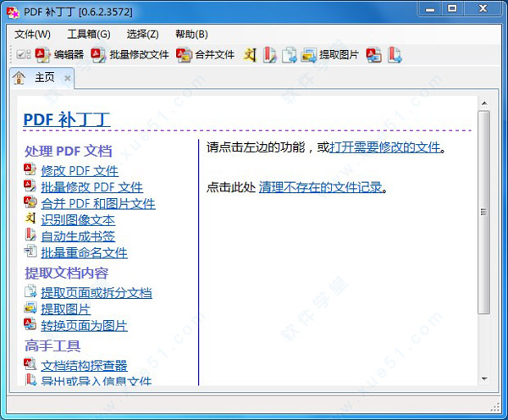This screenshot has width=508, height=420.
Task: Maximize the PDF 补丁丁 window
Action: click(452, 8)
